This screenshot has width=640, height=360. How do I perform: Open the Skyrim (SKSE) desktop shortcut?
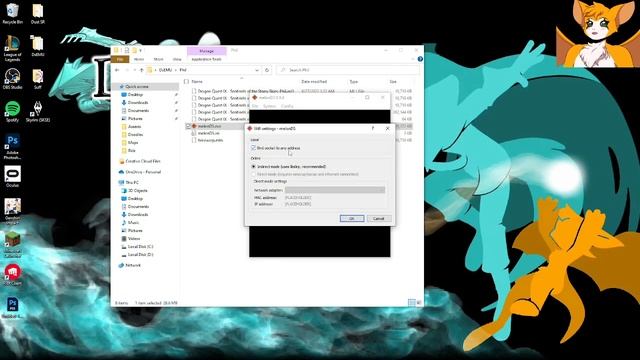point(38,111)
